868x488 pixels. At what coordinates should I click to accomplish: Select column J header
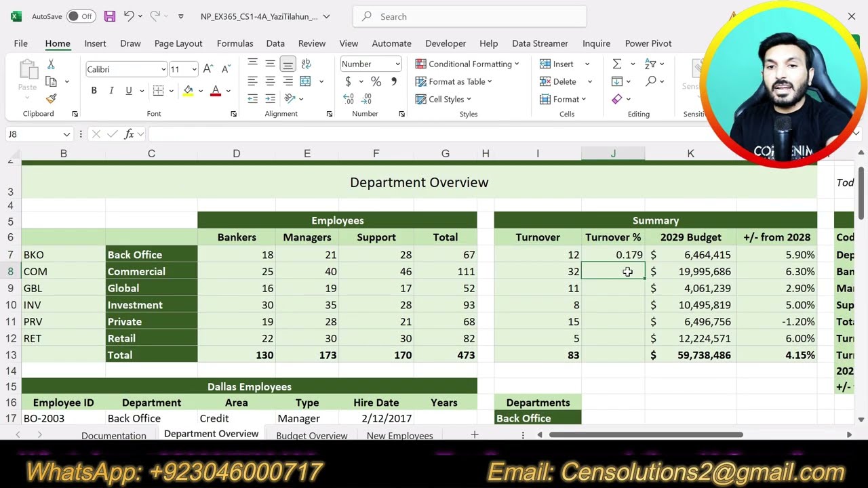coord(613,154)
